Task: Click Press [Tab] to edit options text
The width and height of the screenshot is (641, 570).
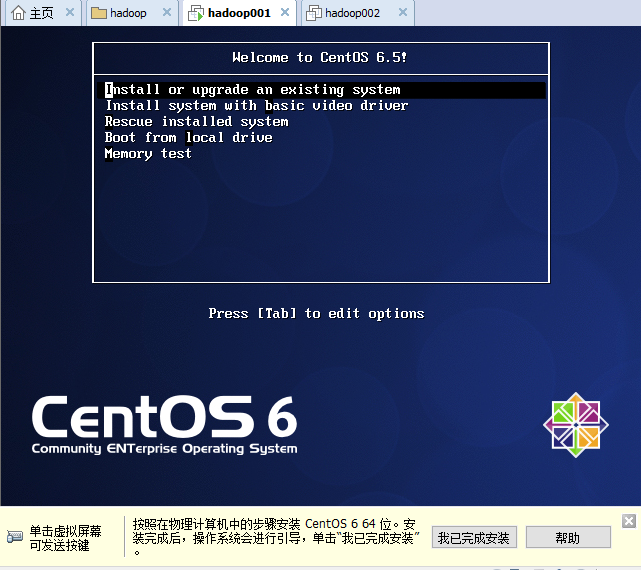Action: tap(316, 314)
